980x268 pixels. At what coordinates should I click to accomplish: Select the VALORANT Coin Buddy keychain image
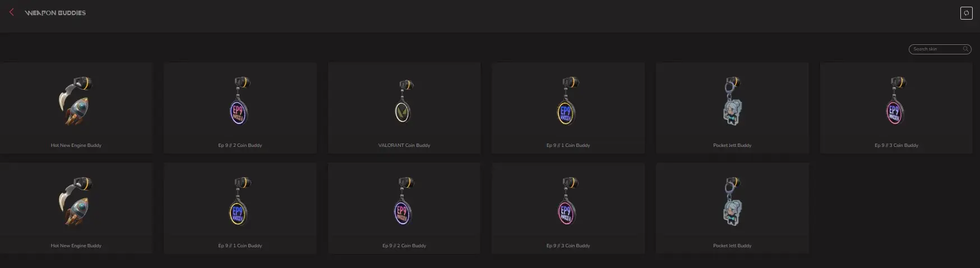(405, 101)
